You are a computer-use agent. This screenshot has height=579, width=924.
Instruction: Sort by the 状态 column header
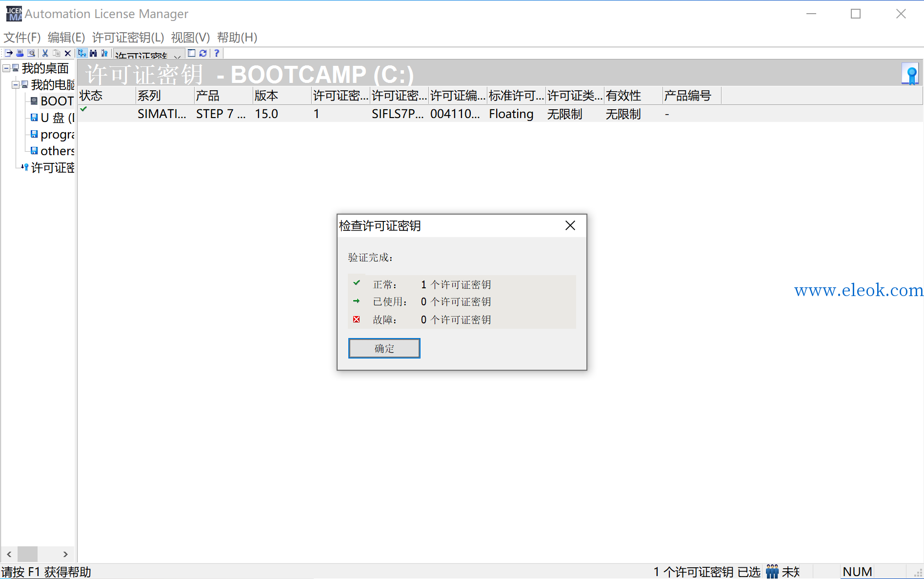coord(107,96)
